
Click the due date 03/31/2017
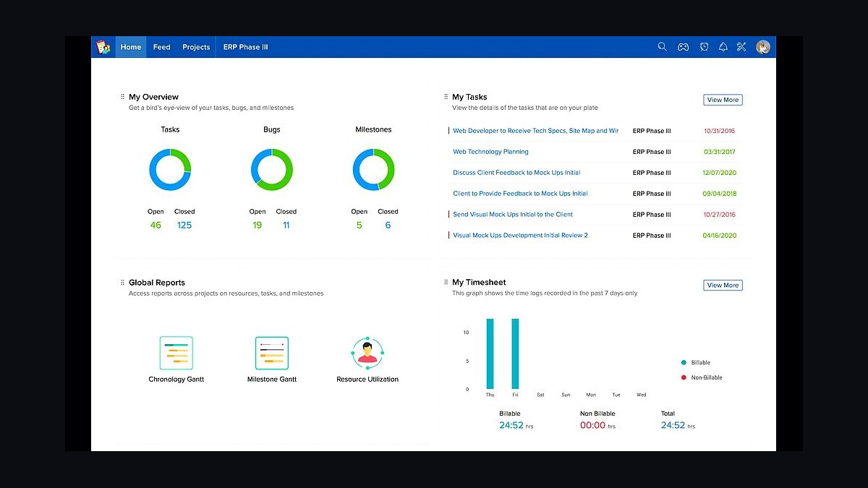click(719, 152)
